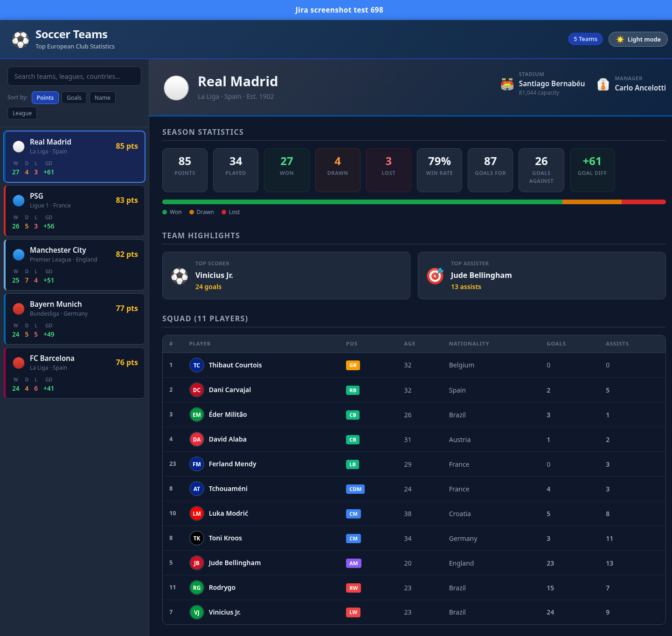This screenshot has width=672, height=636.
Task: Click the LM avatar for Luka Modrić
Action: [x=197, y=513]
